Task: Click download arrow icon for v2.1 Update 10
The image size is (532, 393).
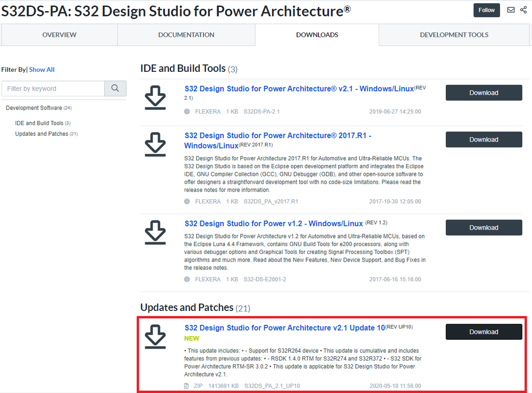Action: [155, 337]
